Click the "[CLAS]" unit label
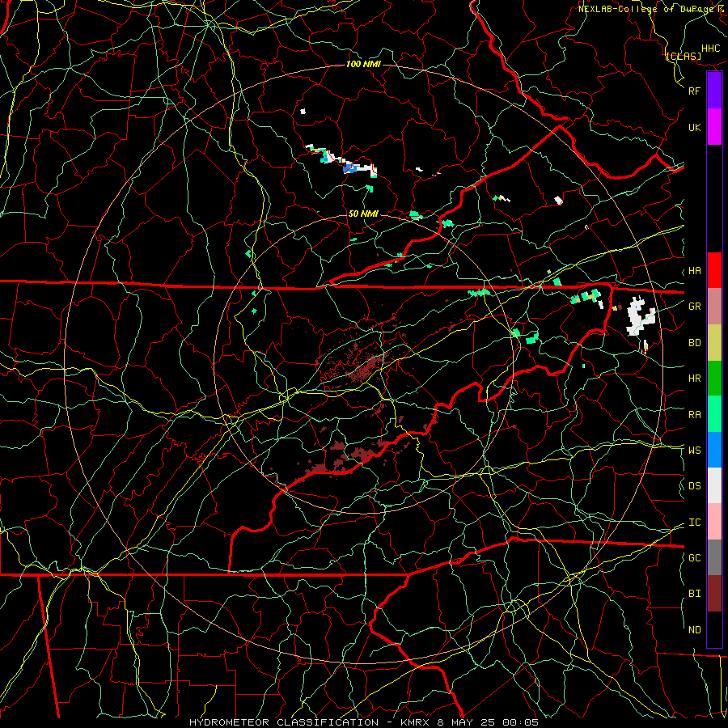 point(684,56)
